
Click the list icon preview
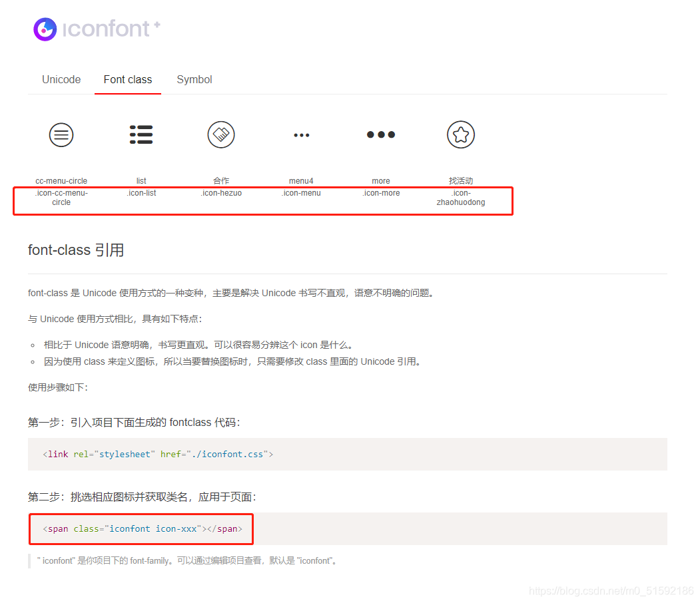click(141, 134)
